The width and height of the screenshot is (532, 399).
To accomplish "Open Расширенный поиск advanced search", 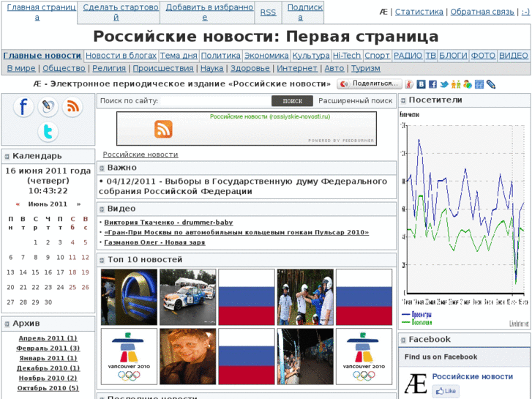I will [x=355, y=101].
